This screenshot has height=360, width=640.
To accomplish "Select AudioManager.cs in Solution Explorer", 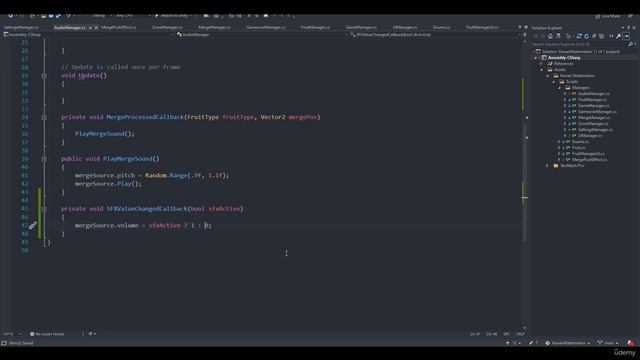I will (593, 94).
